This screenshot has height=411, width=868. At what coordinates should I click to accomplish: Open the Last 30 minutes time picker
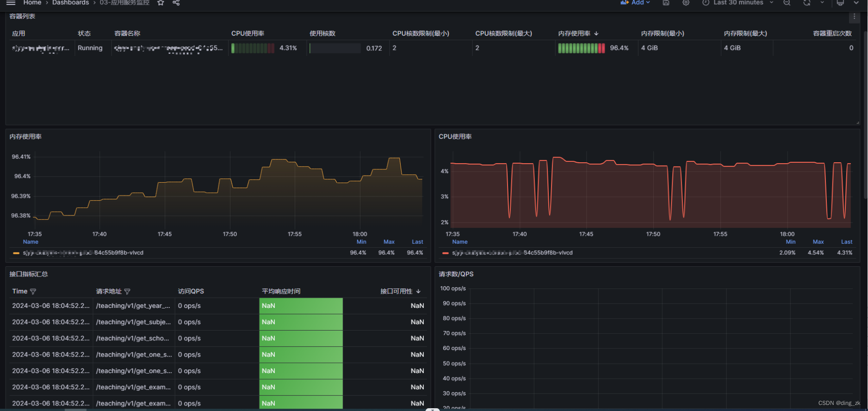click(x=738, y=3)
